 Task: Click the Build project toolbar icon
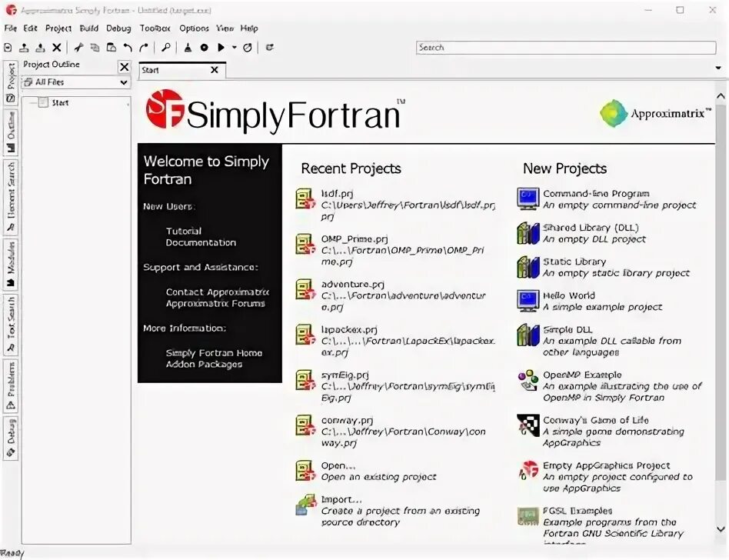[187, 47]
